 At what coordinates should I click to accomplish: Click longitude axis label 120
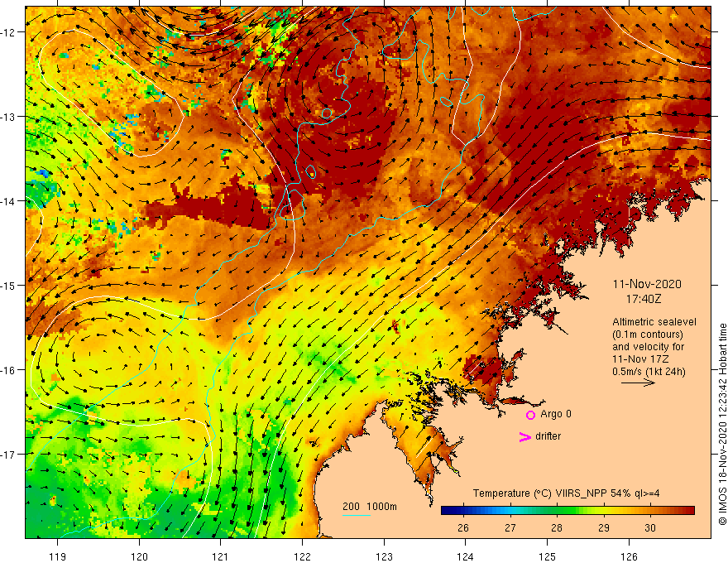[x=139, y=556]
